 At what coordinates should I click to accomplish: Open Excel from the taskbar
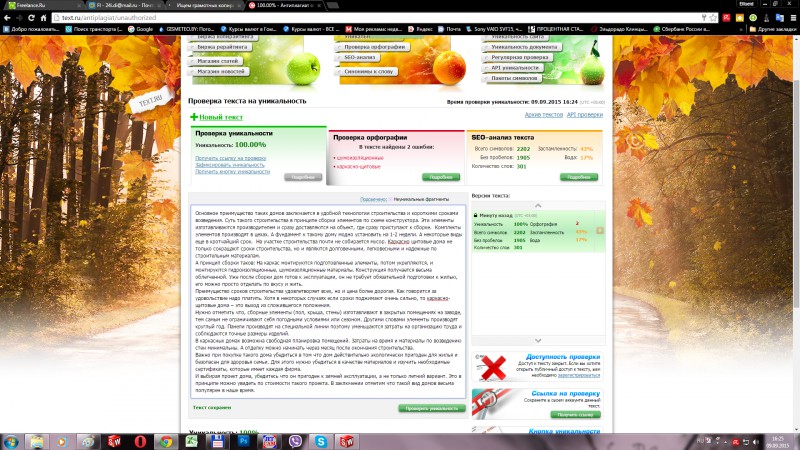point(192,441)
